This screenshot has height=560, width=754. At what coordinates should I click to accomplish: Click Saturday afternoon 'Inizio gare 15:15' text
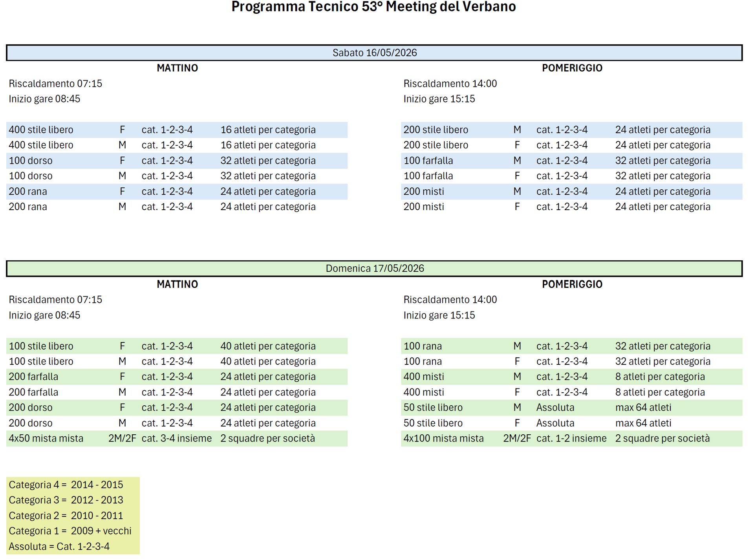click(439, 99)
